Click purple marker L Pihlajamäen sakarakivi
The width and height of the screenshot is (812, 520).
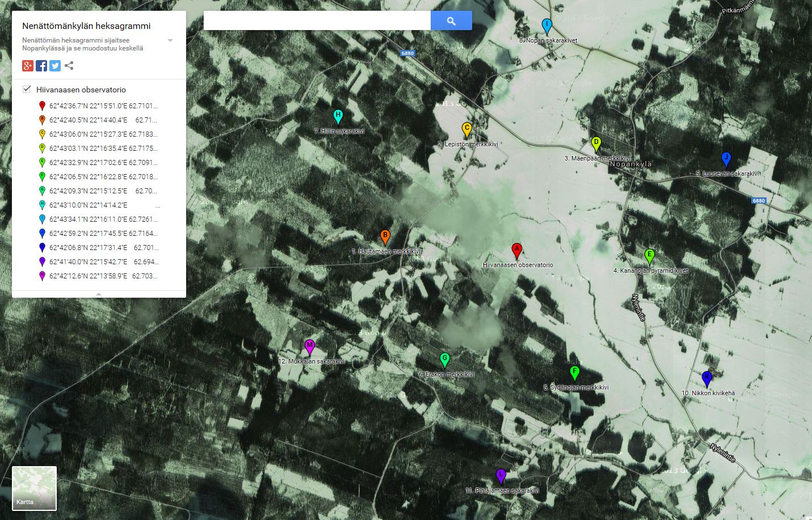(500, 475)
